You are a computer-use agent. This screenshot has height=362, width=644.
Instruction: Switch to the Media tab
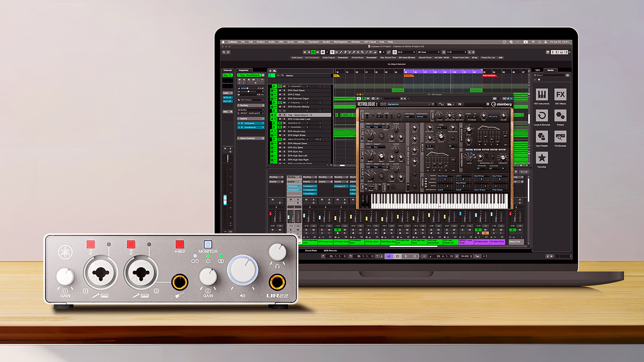[x=550, y=70]
